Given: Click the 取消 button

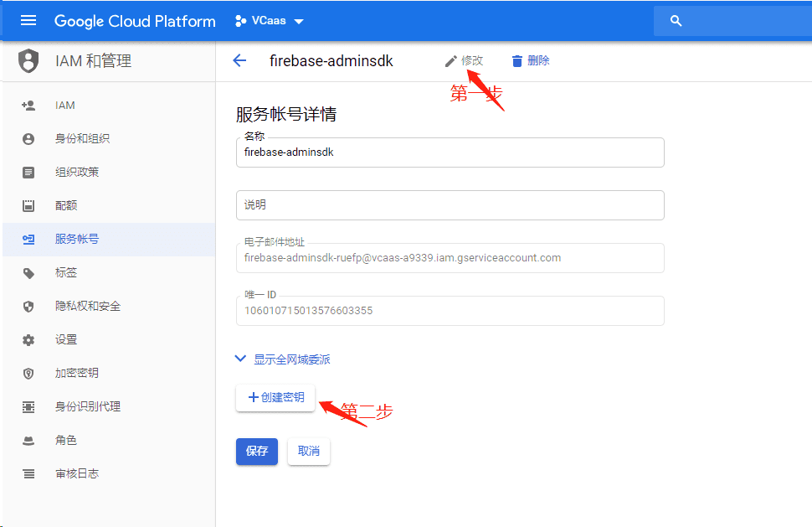Looking at the screenshot, I should tap(308, 451).
